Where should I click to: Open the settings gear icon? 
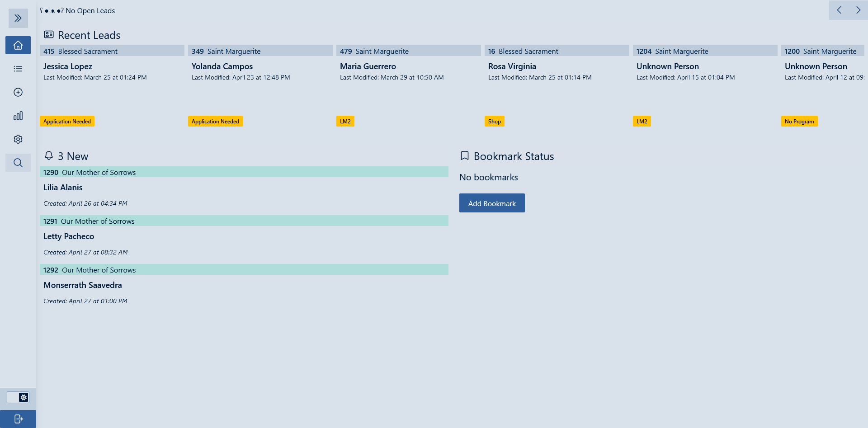point(18,139)
